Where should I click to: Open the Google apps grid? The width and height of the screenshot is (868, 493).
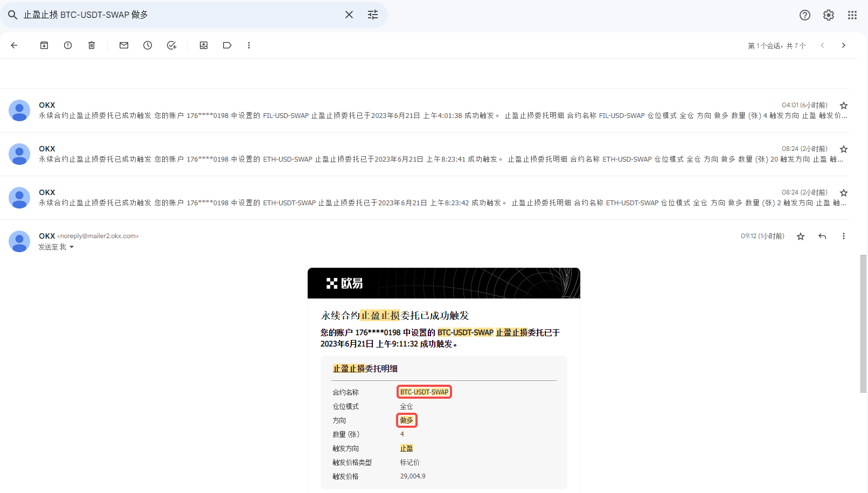click(x=852, y=15)
